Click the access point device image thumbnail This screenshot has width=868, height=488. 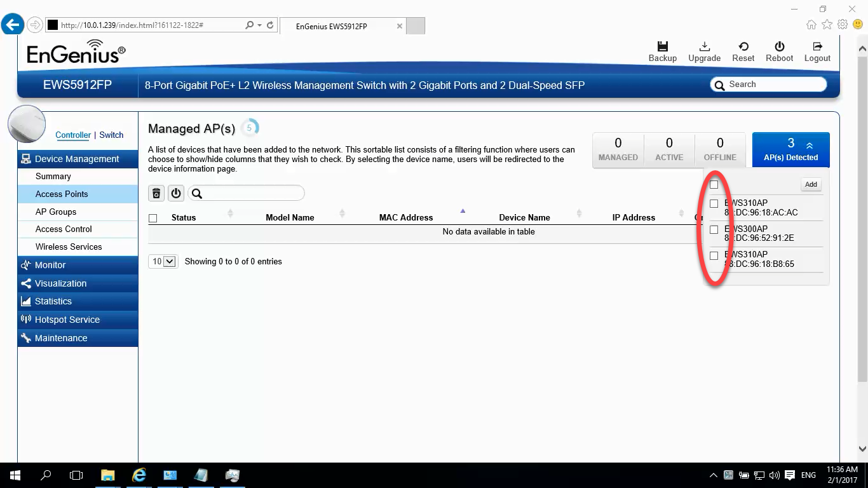point(27,124)
